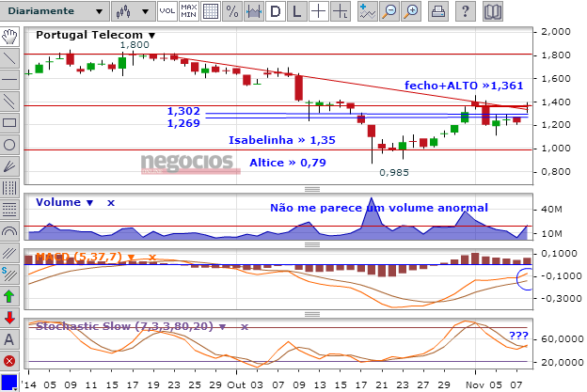Toggle the chart grid icon
The image size is (587, 392).
tap(210, 11)
